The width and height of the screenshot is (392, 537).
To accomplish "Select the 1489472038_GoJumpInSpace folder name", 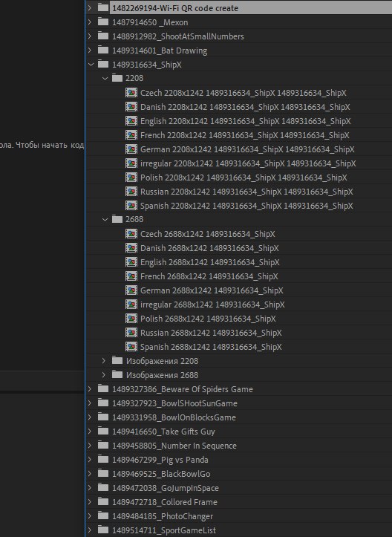I will click(166, 488).
